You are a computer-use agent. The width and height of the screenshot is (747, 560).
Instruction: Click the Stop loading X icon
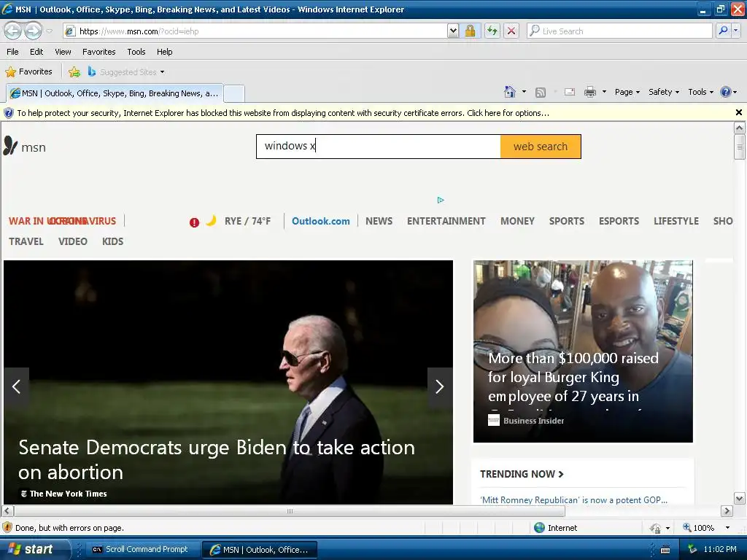click(x=511, y=31)
